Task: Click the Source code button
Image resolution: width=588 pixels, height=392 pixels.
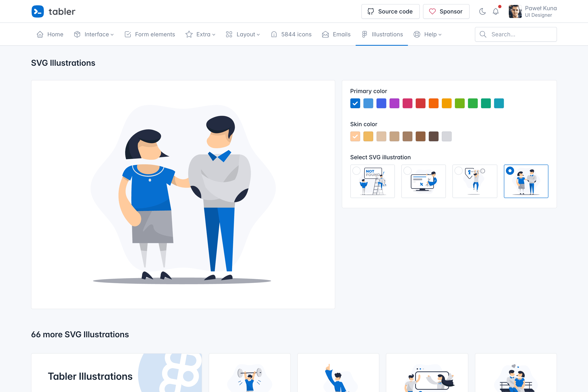Action: coord(390,11)
